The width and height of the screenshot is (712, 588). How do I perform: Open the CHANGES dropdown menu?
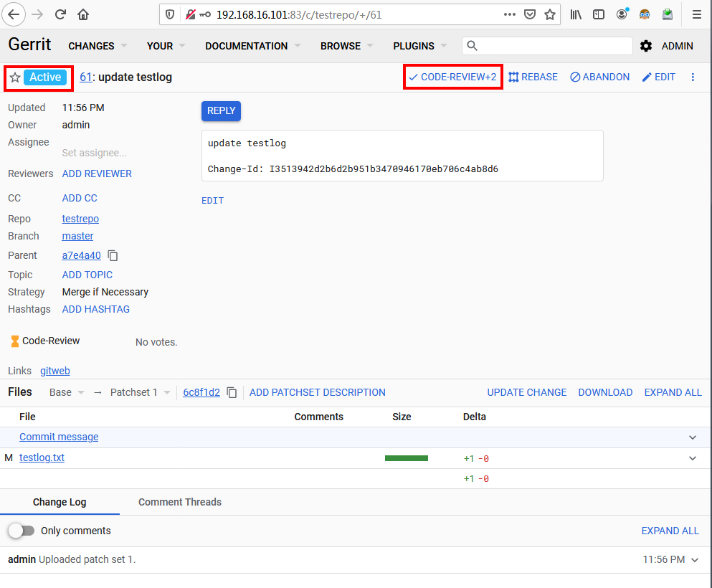[x=98, y=46]
